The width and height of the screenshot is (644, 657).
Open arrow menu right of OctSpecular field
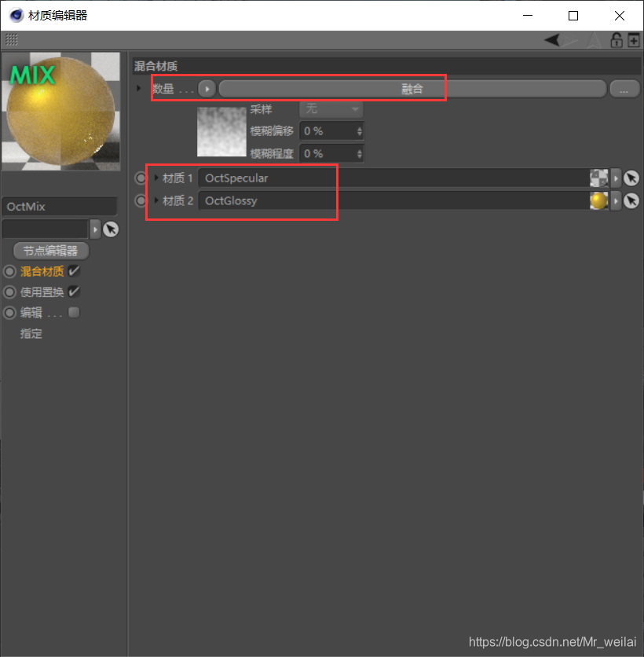pos(616,178)
